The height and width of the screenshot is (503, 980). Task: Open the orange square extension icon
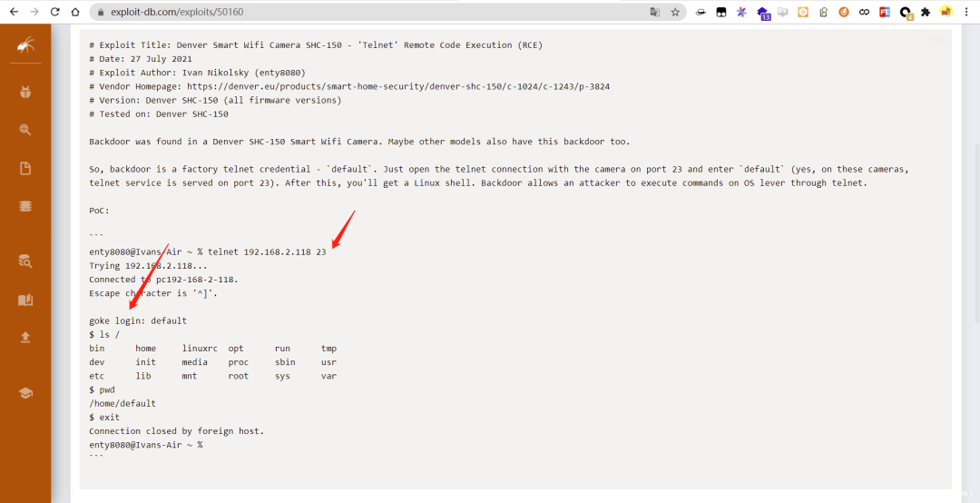click(803, 12)
